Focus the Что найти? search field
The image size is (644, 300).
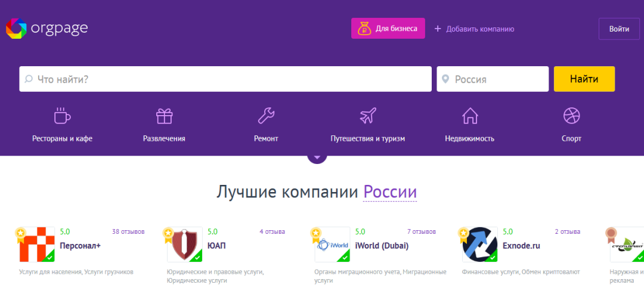(225, 79)
